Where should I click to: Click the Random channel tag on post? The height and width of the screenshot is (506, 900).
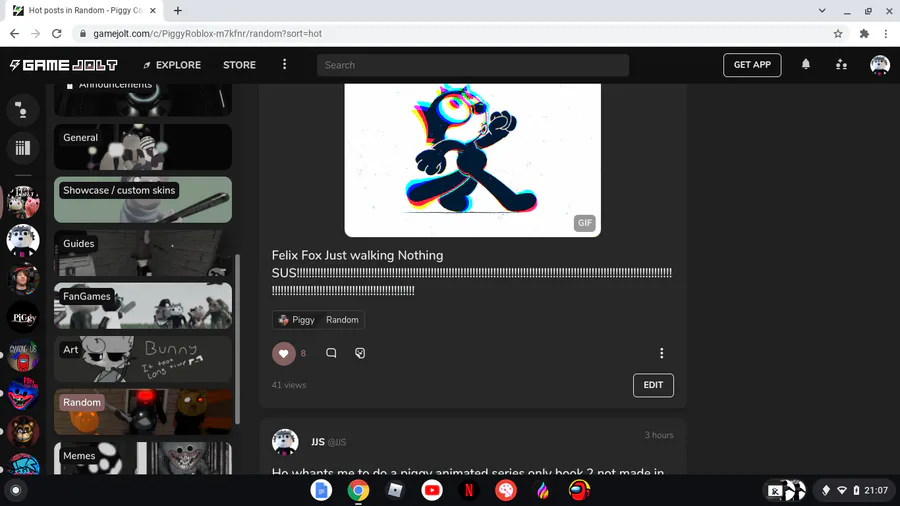click(342, 320)
